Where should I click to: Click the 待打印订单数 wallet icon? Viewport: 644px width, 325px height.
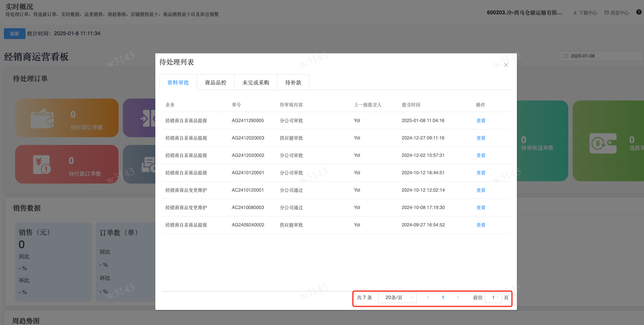(42, 118)
